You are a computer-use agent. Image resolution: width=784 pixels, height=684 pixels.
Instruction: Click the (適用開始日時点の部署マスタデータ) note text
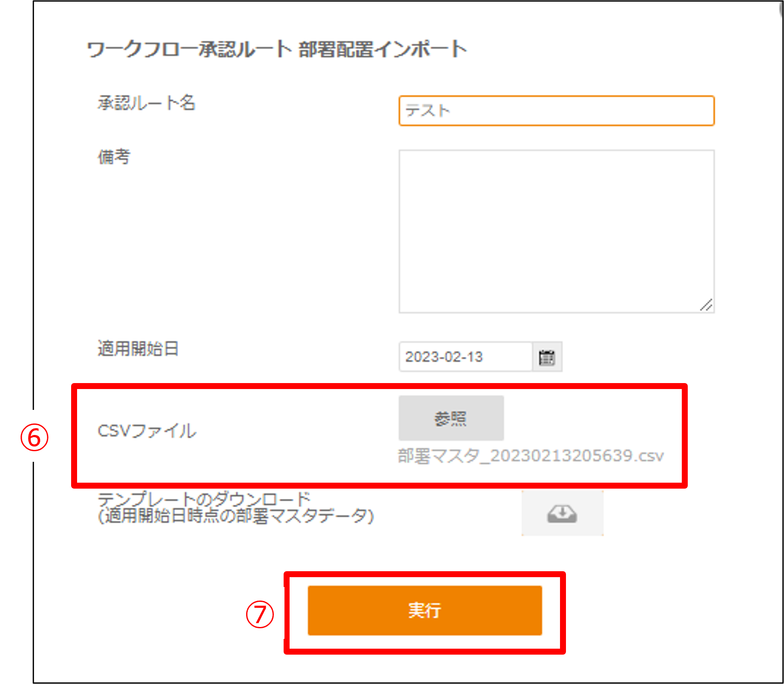pyautogui.click(x=236, y=516)
